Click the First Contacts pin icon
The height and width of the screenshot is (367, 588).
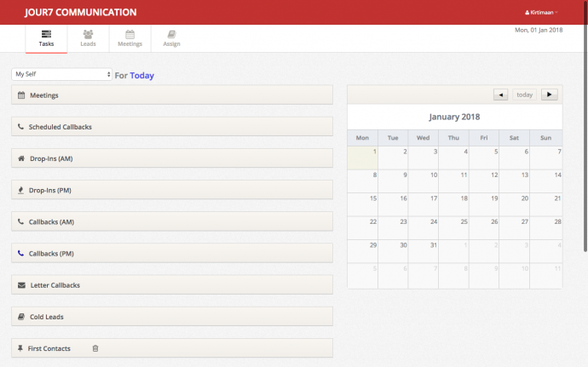tap(20, 348)
